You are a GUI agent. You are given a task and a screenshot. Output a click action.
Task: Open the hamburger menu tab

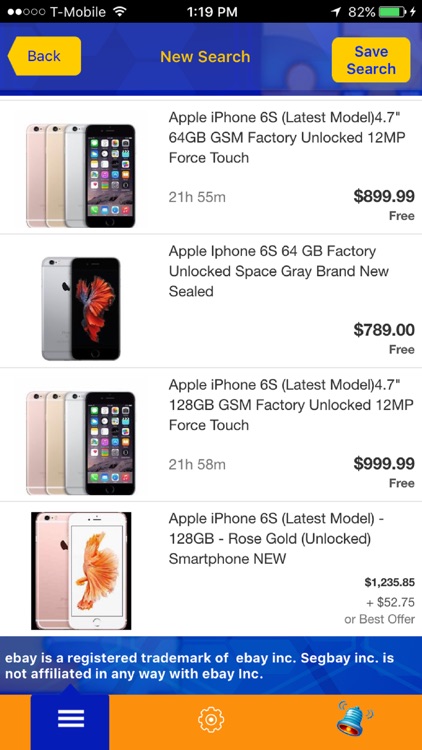(x=70, y=719)
